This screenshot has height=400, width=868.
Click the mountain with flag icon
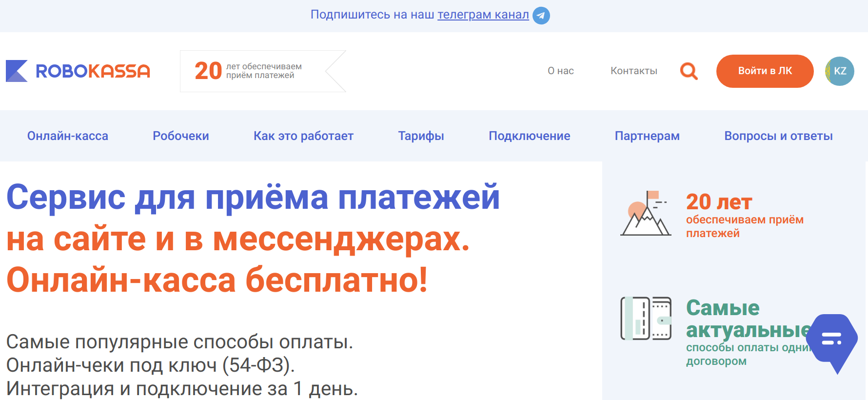click(646, 213)
